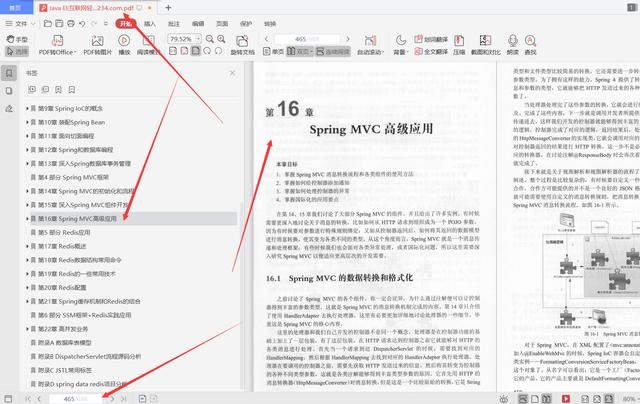This screenshot has width=640, height=404.
Task: Expand 第12章 Spring和数据库编程 bookmark
Action: [x=27, y=150]
